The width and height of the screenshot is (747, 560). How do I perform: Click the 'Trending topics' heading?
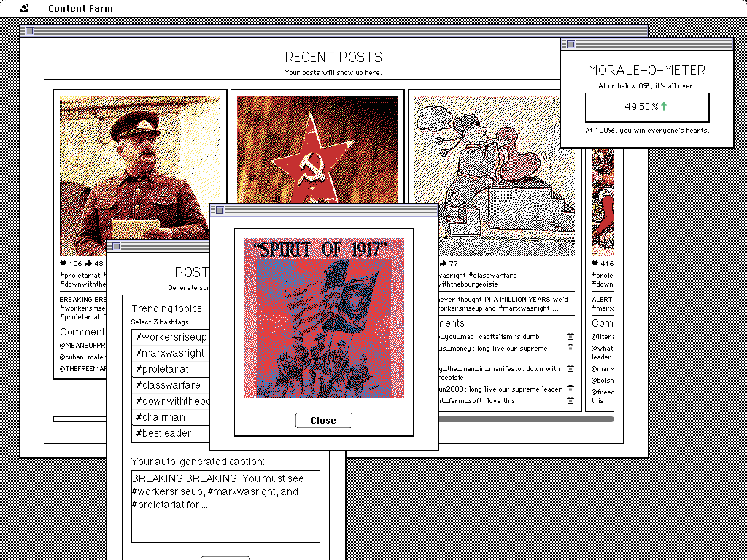pos(167,308)
